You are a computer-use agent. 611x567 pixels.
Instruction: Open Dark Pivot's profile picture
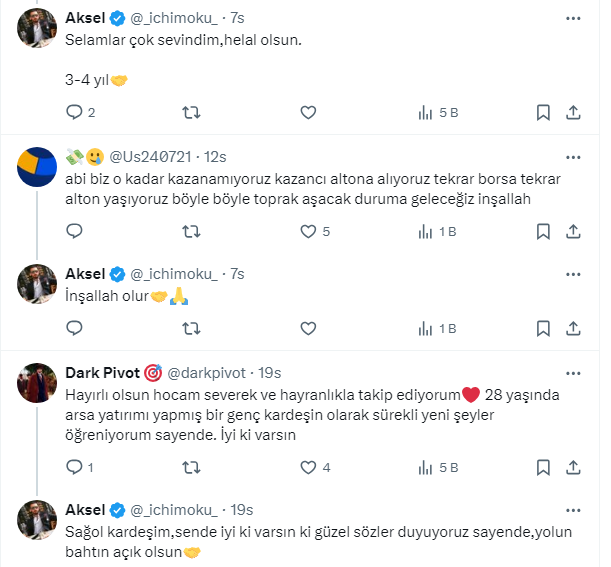coord(37,384)
